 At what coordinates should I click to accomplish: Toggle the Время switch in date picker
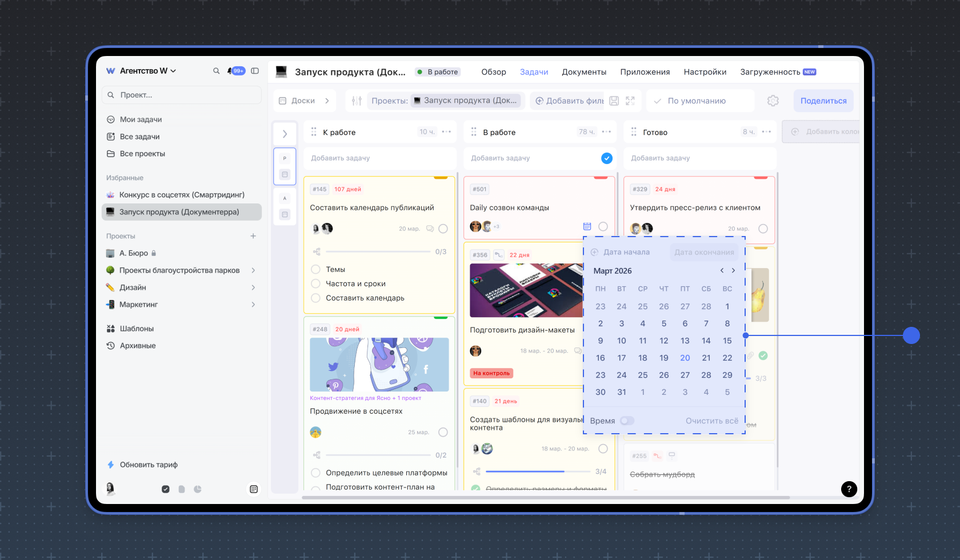[x=627, y=421]
